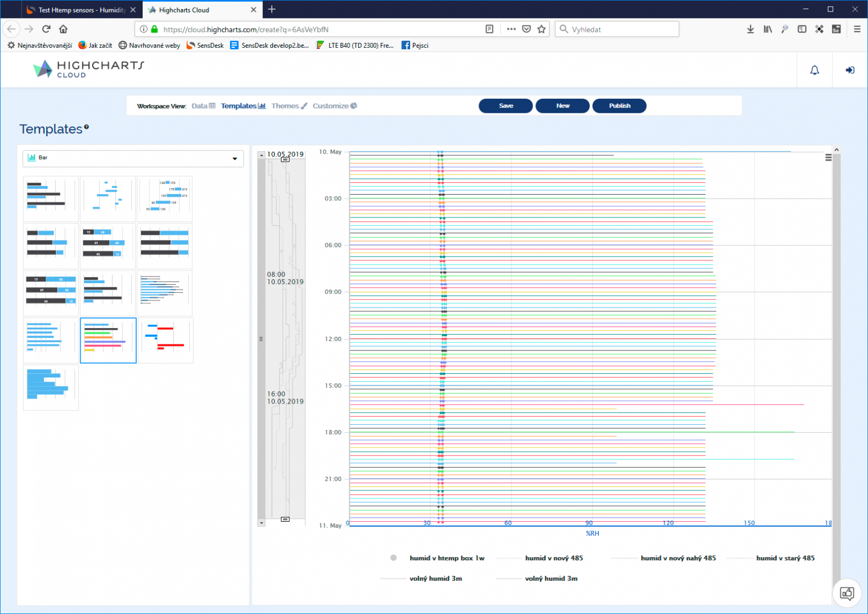Click the Templates help question-mark icon
The image size is (868, 614).
point(86,127)
